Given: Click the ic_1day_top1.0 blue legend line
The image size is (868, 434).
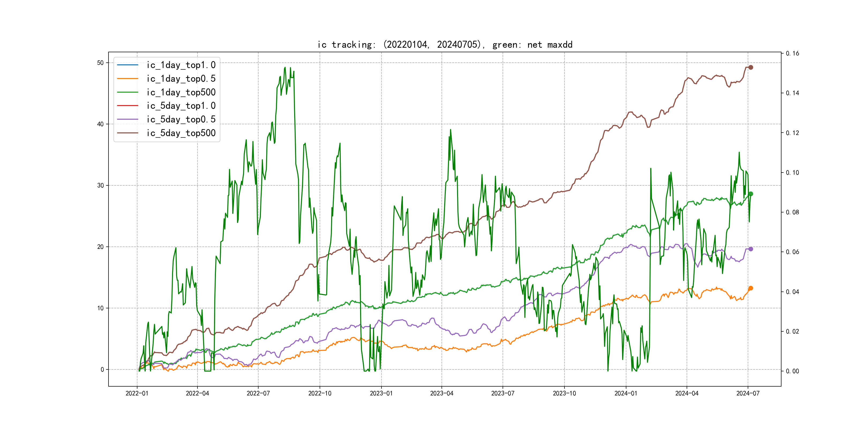Looking at the screenshot, I should point(127,65).
